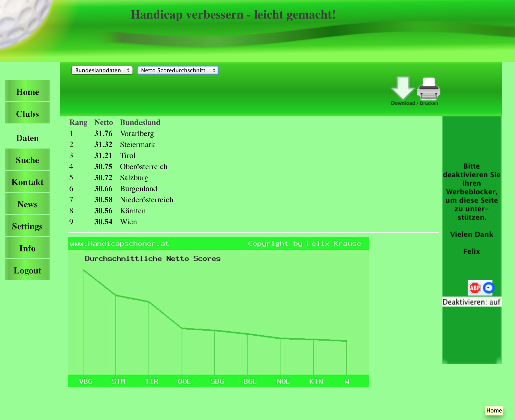Viewport: 515px width, 420px height.
Task: Select Daten in the sidebar
Action: pyautogui.click(x=28, y=138)
